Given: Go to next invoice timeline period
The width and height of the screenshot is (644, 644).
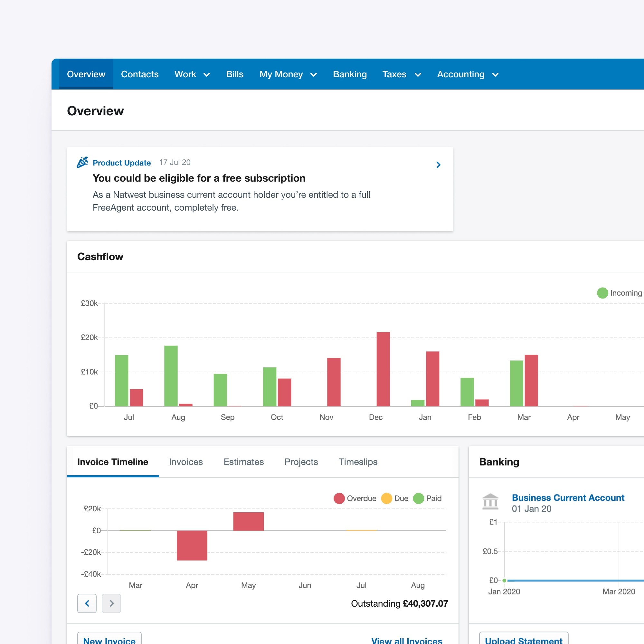Looking at the screenshot, I should click(x=111, y=603).
